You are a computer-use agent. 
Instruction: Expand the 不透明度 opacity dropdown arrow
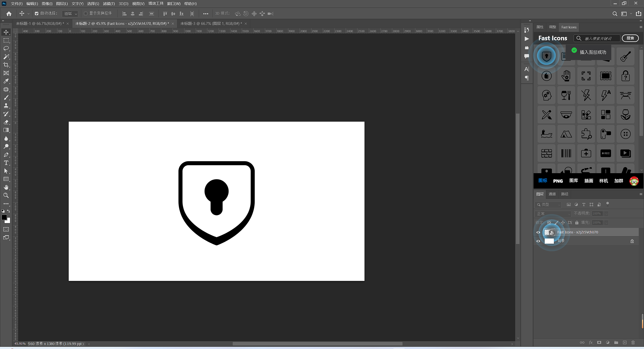pos(606,214)
